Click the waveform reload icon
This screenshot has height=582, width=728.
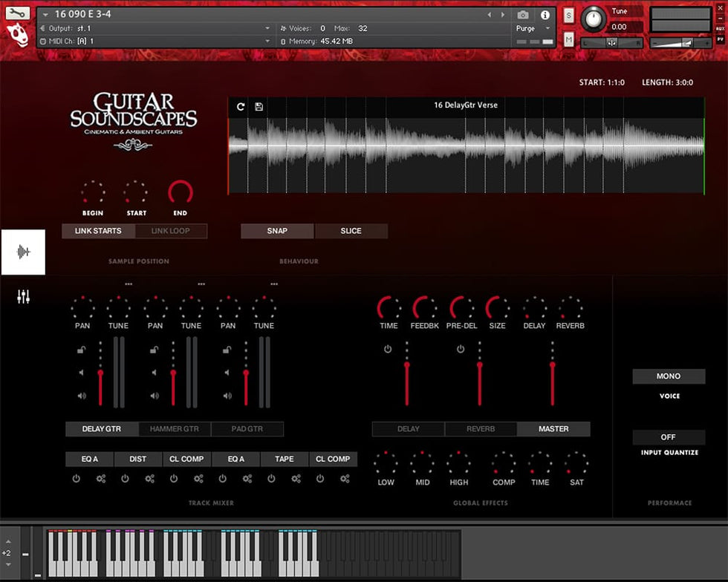pyautogui.click(x=241, y=107)
